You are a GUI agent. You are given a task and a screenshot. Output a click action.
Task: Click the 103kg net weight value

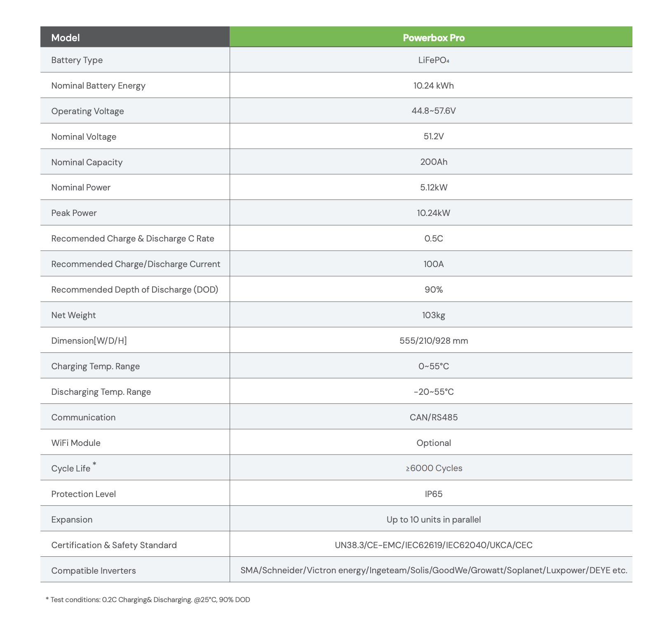pyautogui.click(x=433, y=315)
